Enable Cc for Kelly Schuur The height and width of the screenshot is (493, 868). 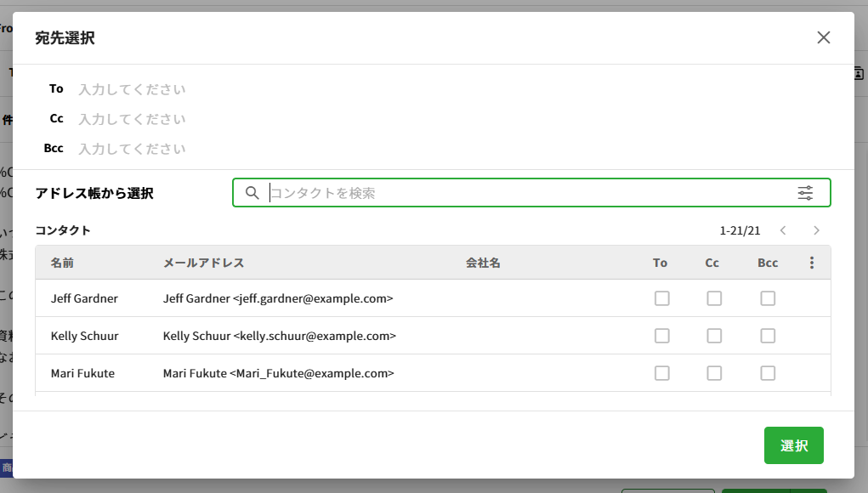pos(714,336)
